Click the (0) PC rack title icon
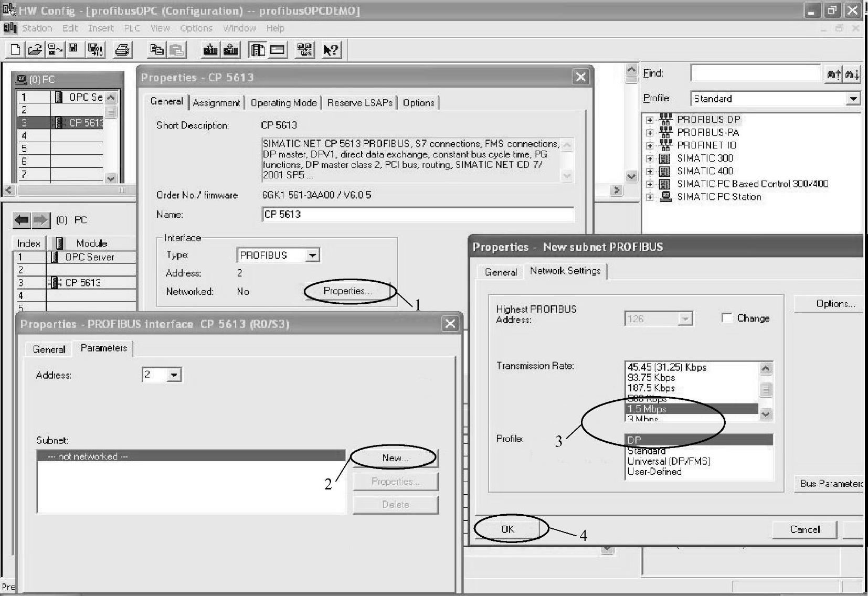The image size is (868, 596). click(x=22, y=79)
